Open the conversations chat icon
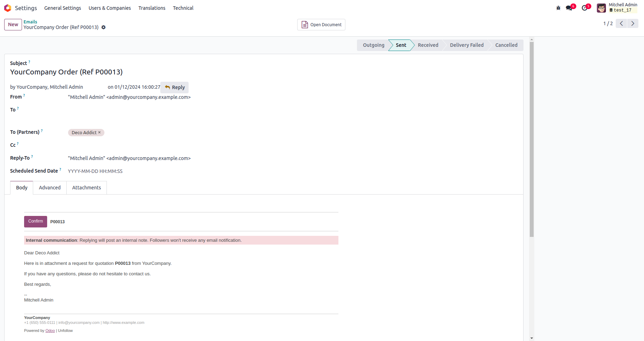The height and width of the screenshot is (341, 644). [569, 8]
